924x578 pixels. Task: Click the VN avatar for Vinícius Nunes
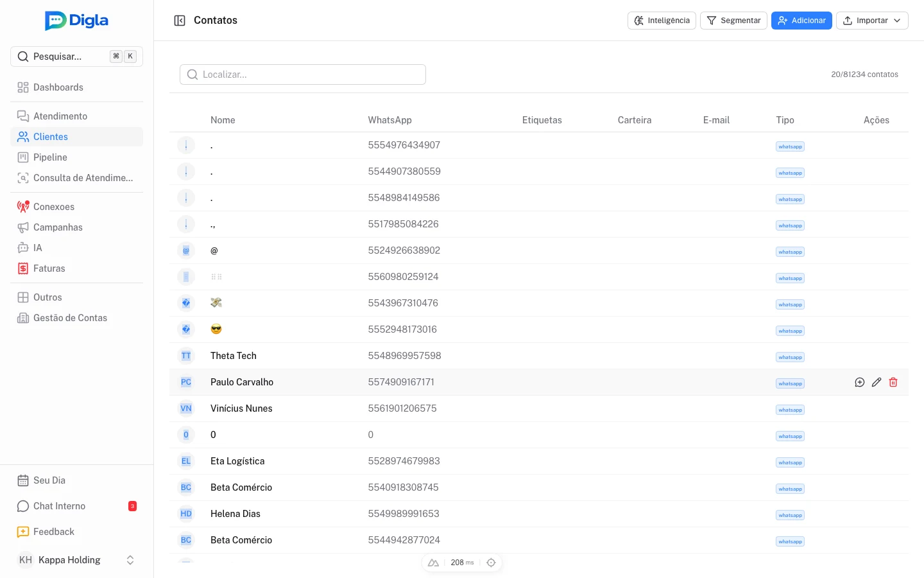(x=186, y=408)
